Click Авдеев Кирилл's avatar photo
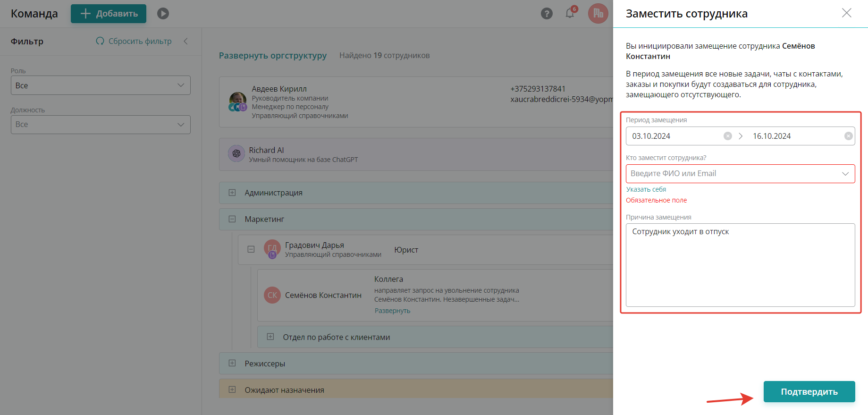Image resolution: width=868 pixels, height=415 pixels. coord(237,102)
